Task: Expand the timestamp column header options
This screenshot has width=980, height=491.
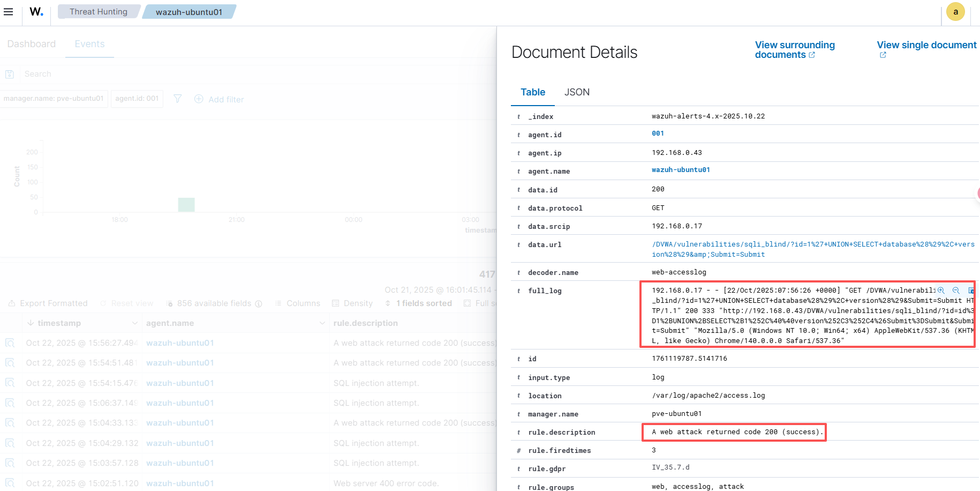Action: click(134, 323)
